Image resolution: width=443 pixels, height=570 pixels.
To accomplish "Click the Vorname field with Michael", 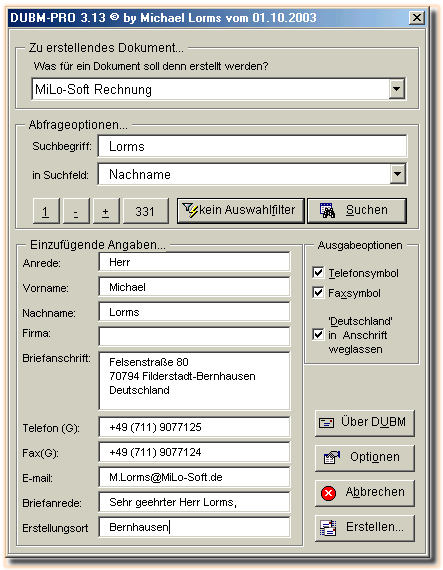I will [x=194, y=287].
